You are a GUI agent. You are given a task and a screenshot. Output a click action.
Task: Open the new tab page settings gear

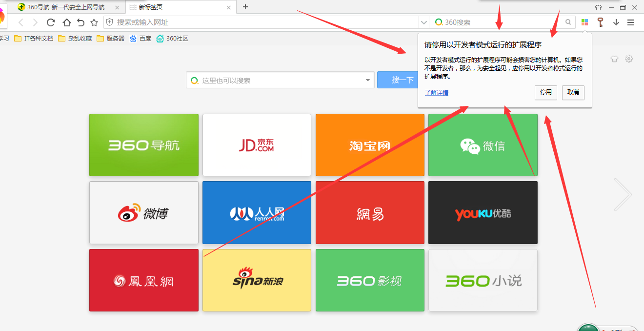(629, 59)
